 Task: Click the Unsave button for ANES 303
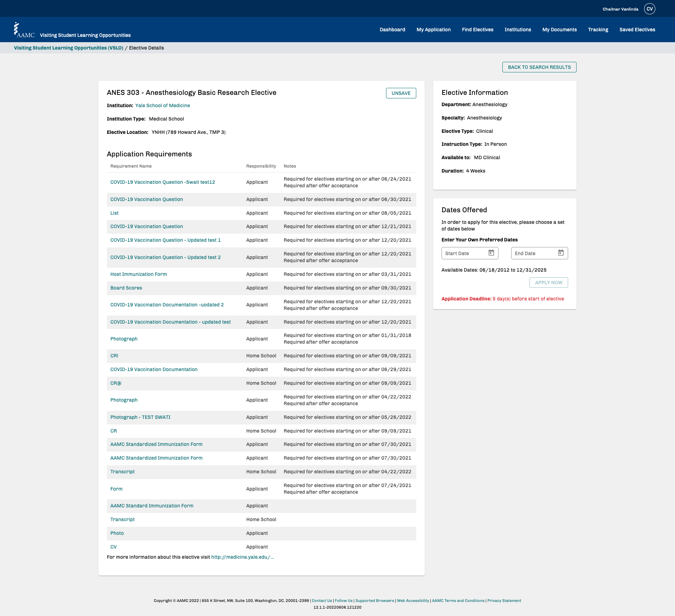(401, 93)
